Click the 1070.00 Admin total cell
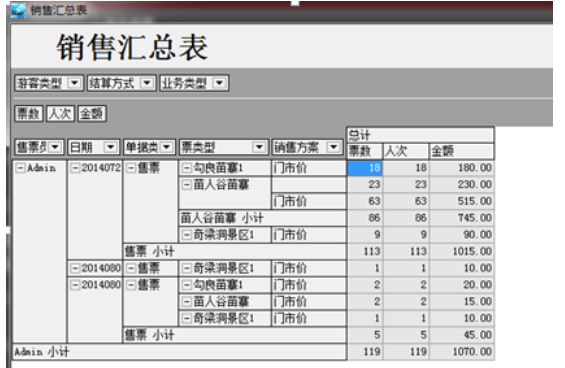 tap(461, 352)
